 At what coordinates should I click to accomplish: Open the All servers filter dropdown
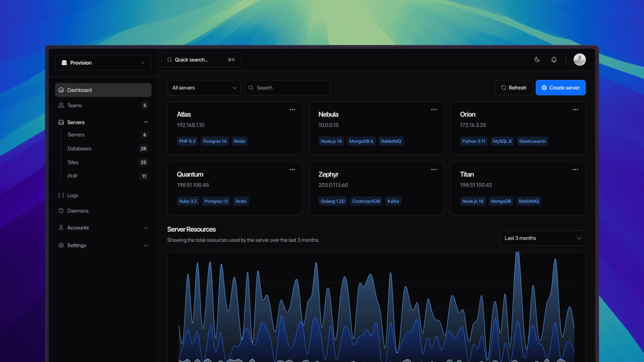pos(204,88)
